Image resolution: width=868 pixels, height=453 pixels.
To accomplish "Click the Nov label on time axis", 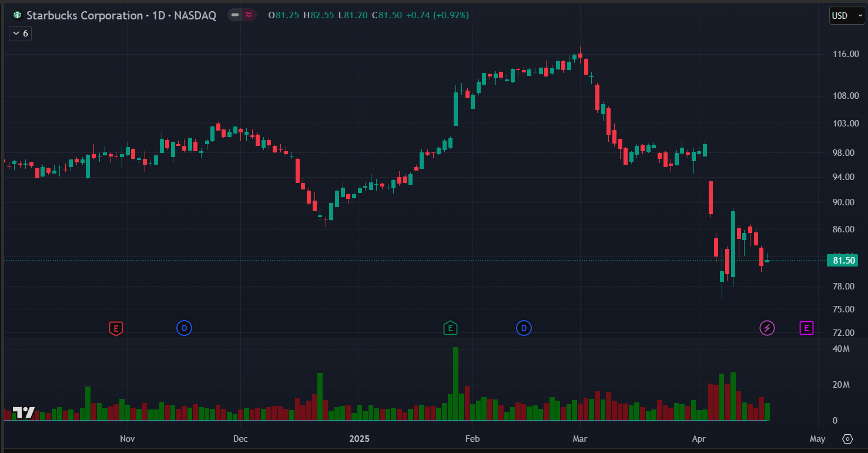I will (x=128, y=439).
